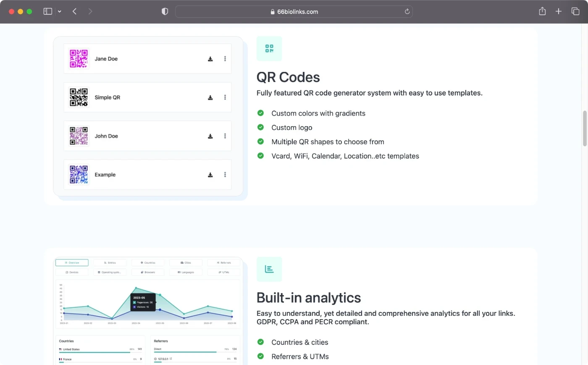Click the QR Codes feature icon
588x365 pixels.
(269, 49)
